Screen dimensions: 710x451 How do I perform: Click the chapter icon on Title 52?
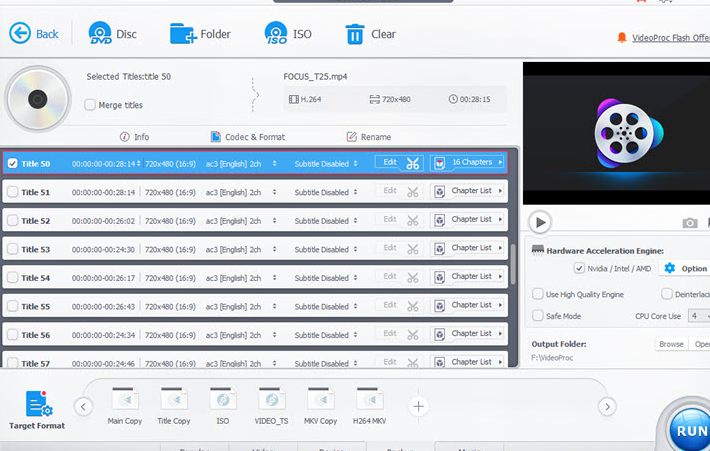click(440, 221)
